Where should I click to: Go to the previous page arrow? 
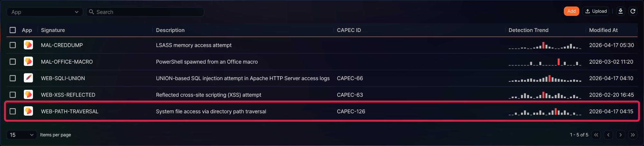tap(608, 135)
